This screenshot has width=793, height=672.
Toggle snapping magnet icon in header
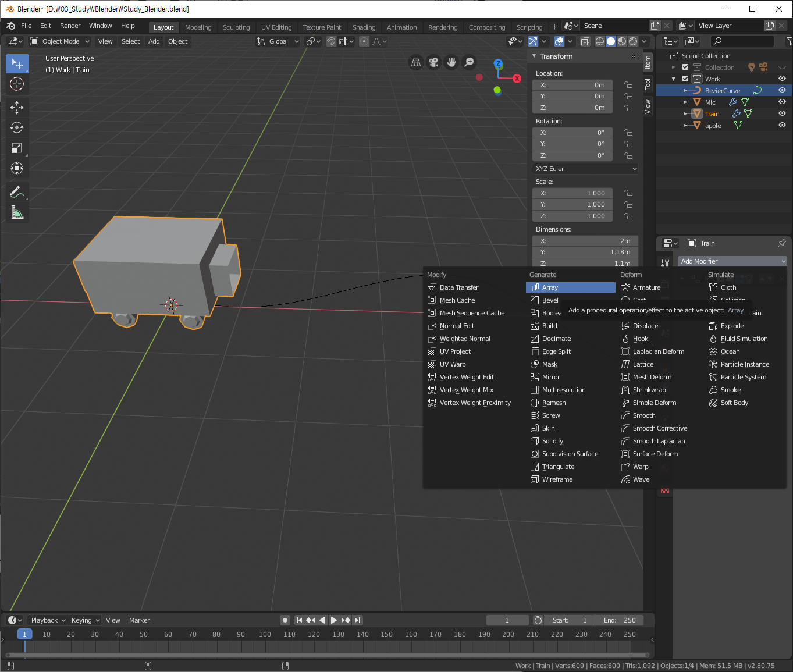tap(331, 41)
